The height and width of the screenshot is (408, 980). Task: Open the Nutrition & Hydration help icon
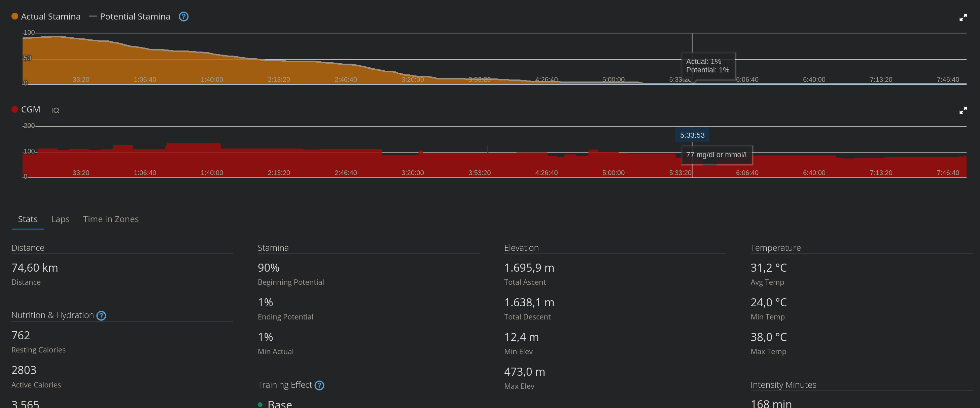[x=101, y=315]
